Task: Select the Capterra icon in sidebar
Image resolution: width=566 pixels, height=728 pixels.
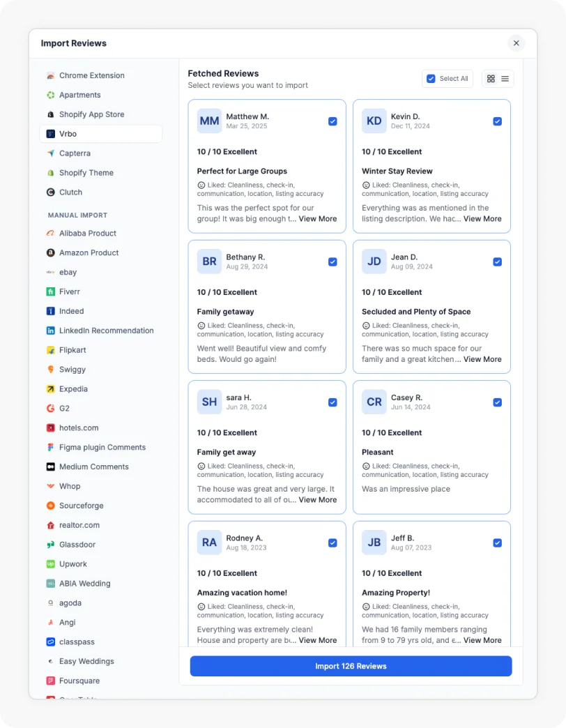Action: coord(51,153)
